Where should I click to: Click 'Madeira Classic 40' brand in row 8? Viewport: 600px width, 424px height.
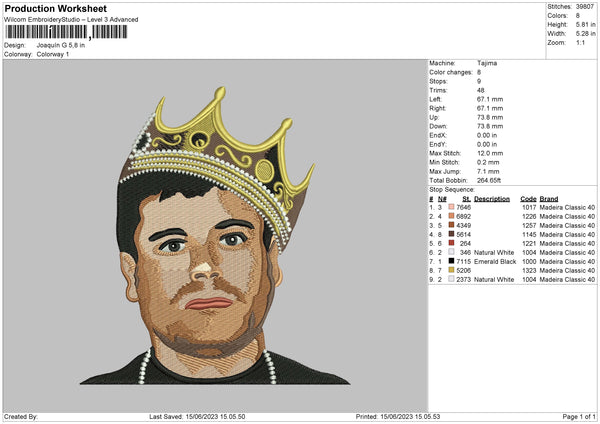[x=567, y=271]
